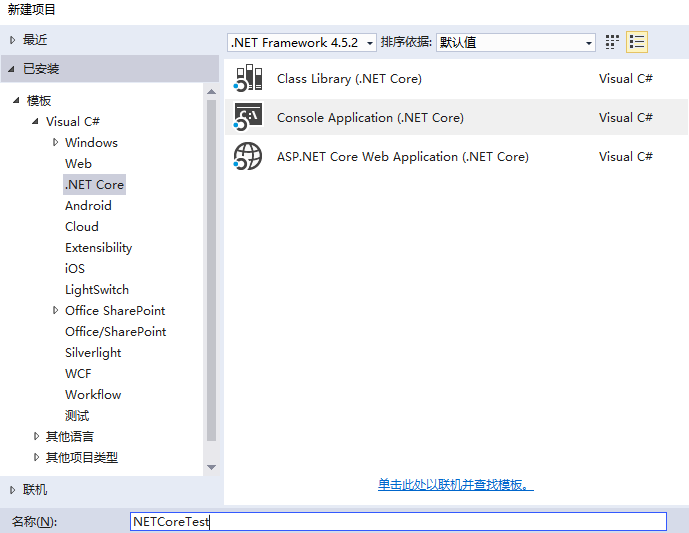689x533 pixels.
Task: Select Console Application (.NET Core) template name
Action: click(370, 118)
